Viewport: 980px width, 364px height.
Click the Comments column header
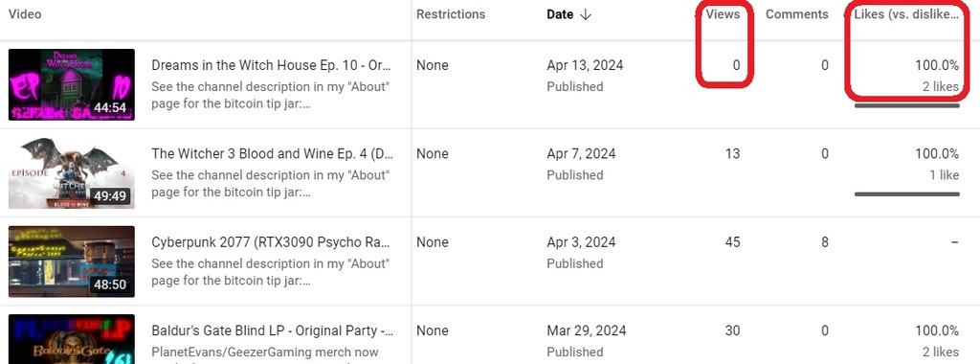[x=797, y=14]
